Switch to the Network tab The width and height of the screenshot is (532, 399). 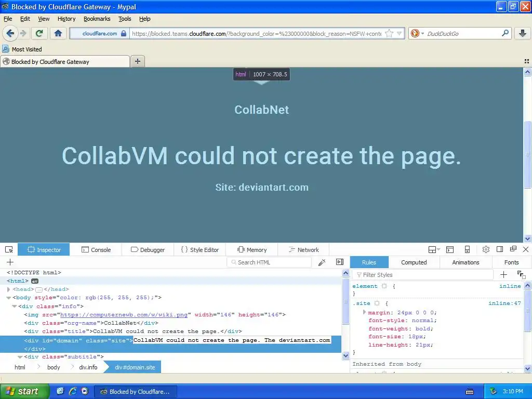[303, 250]
